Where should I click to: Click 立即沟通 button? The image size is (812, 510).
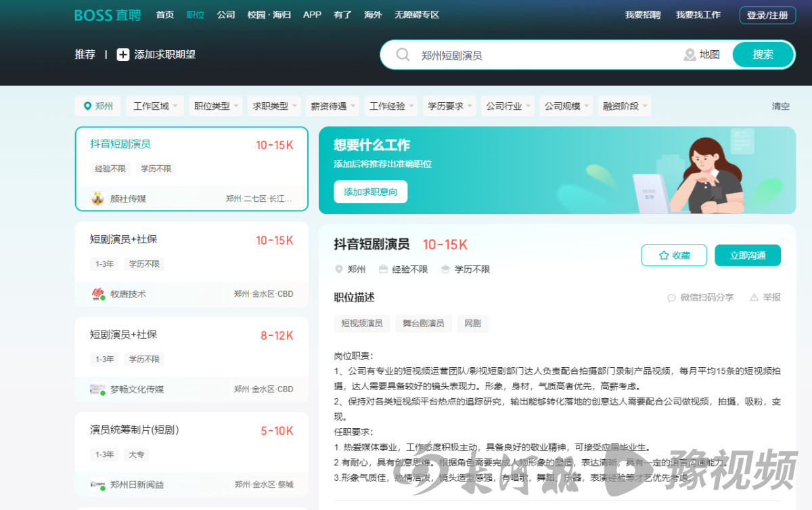748,255
